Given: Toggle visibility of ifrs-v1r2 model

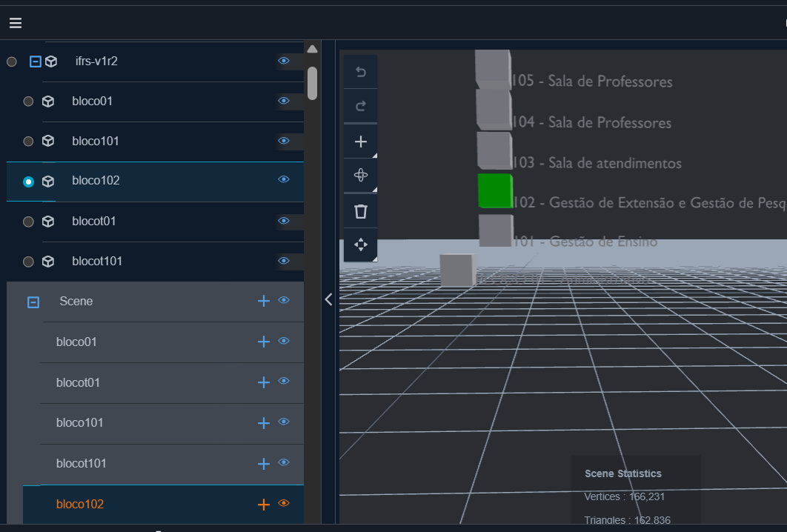Looking at the screenshot, I should pyautogui.click(x=284, y=61).
